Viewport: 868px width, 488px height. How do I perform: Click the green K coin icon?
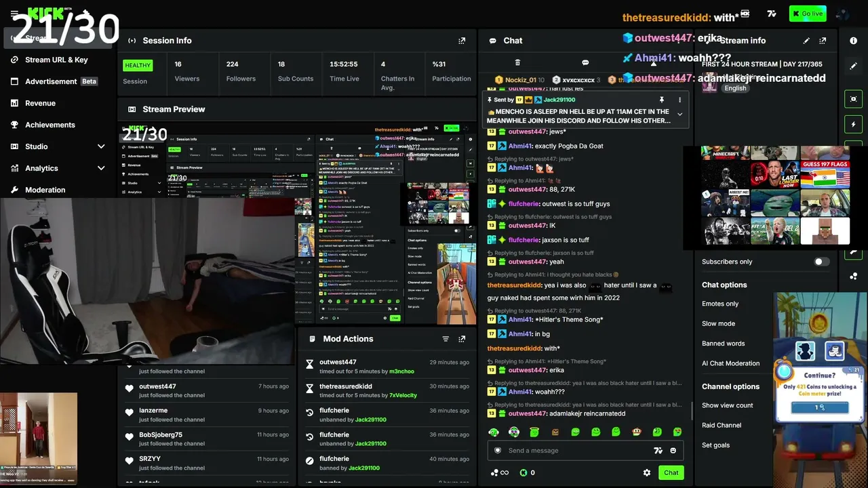click(524, 473)
